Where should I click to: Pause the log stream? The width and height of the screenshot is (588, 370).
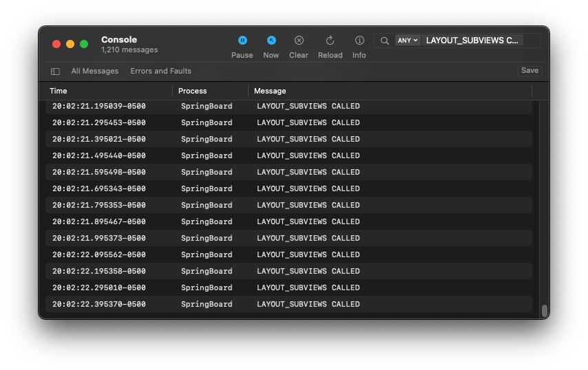pyautogui.click(x=242, y=47)
